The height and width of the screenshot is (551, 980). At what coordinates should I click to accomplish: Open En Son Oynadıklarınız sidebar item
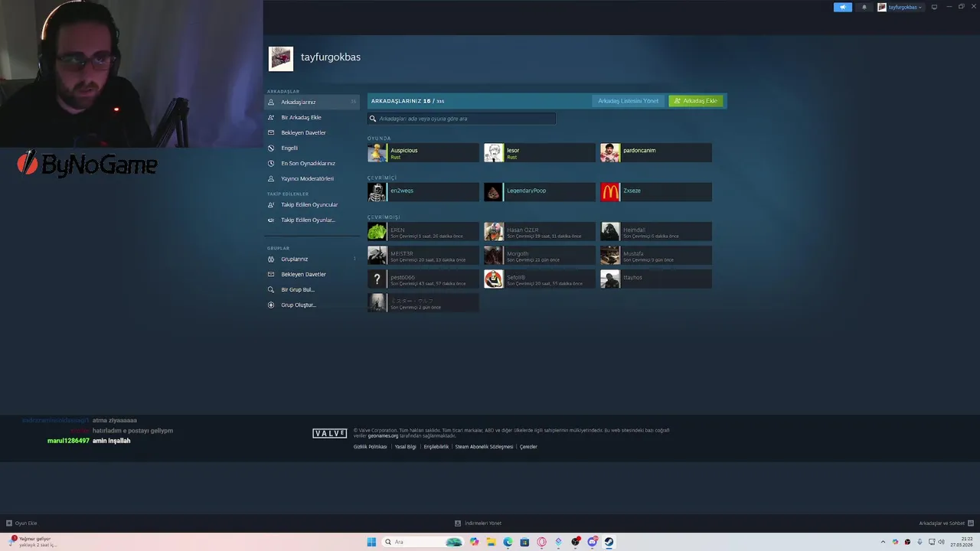(x=312, y=163)
